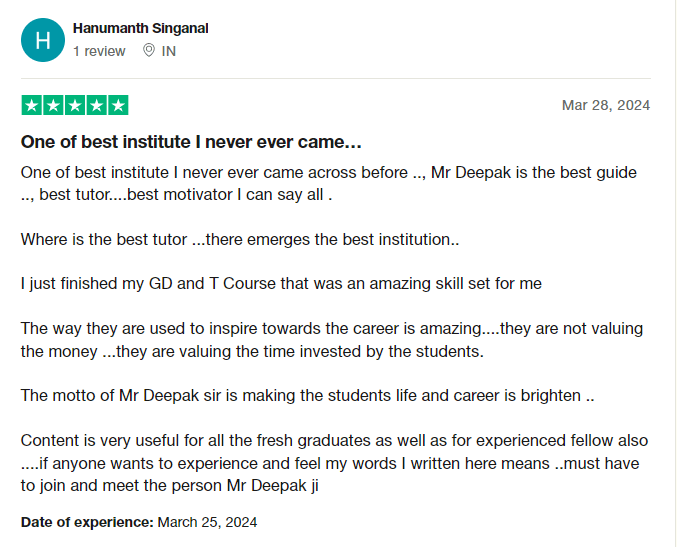This screenshot has width=677, height=547.
Task: Open Hanumanth Singanal's reviewer profile
Action: pyautogui.click(x=140, y=29)
